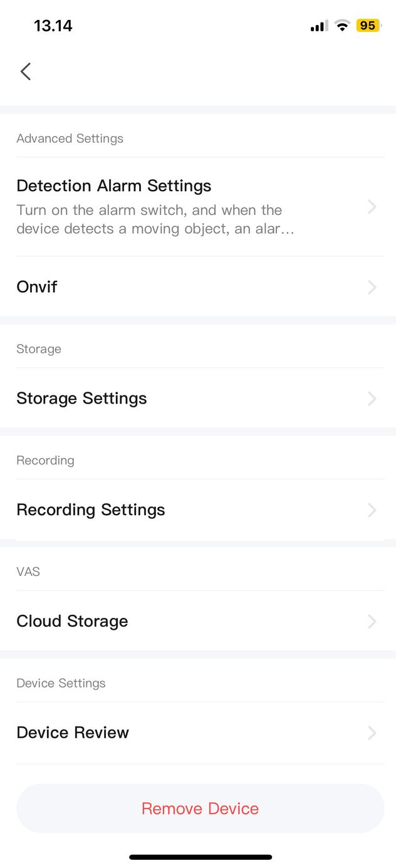Image resolution: width=401 pixels, height=868 pixels.
Task: Tap the Storage Settings chevron arrow
Action: pyautogui.click(x=372, y=399)
